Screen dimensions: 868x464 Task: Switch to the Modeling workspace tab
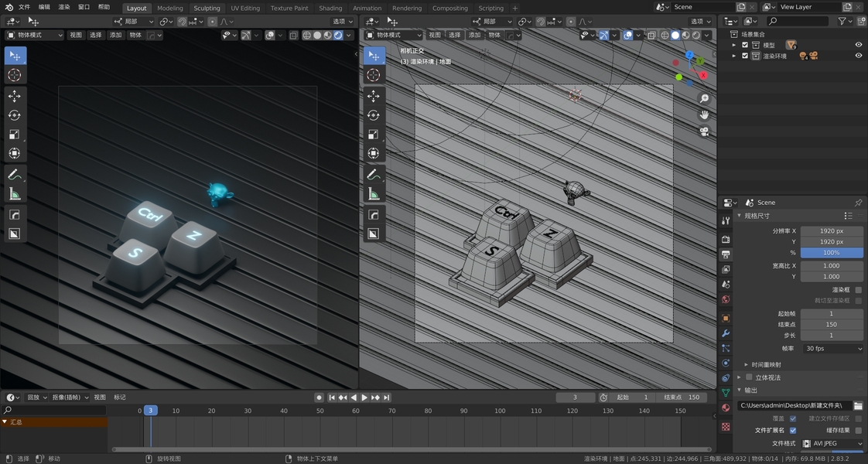[170, 9]
